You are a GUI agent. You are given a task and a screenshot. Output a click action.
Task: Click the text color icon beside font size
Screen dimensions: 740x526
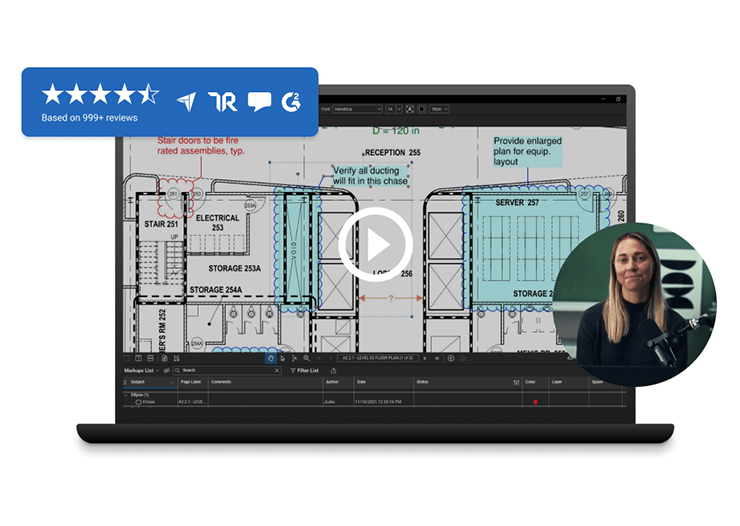point(411,108)
